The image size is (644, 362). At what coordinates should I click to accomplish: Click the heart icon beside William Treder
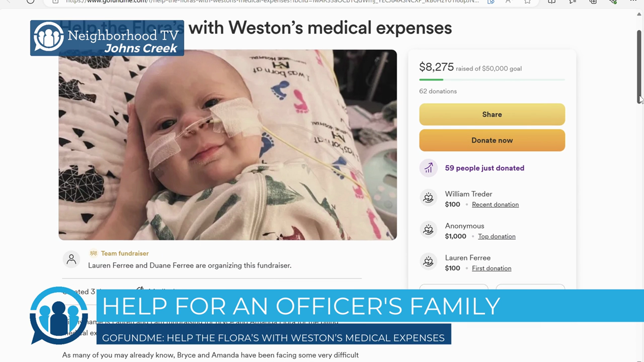point(429,198)
